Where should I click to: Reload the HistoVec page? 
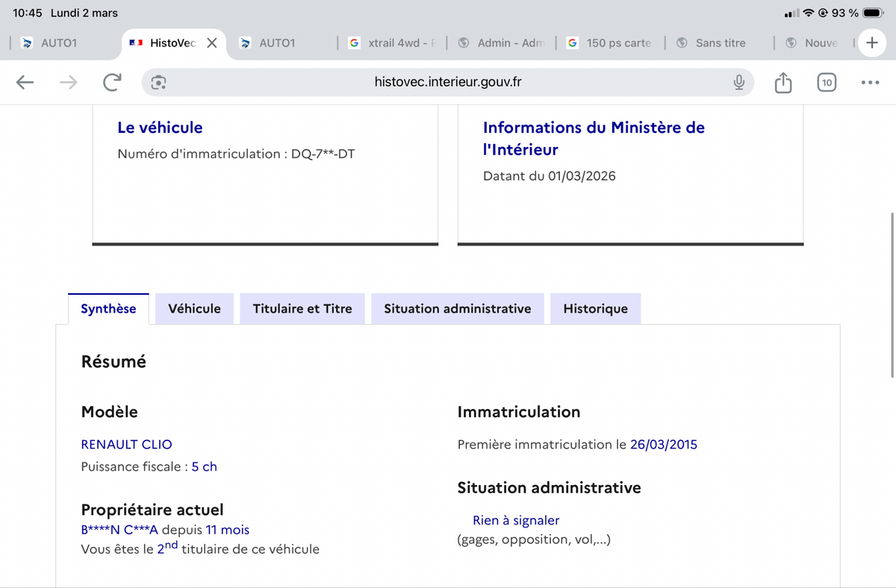111,82
